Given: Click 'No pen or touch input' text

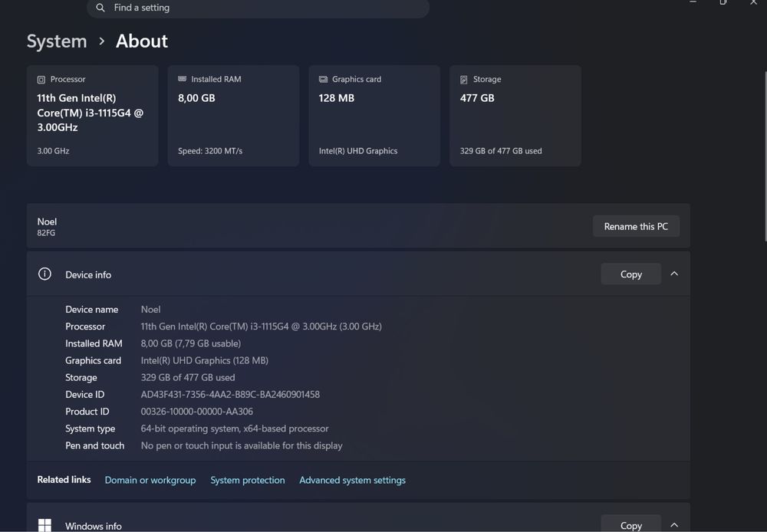Looking at the screenshot, I should (x=242, y=446).
